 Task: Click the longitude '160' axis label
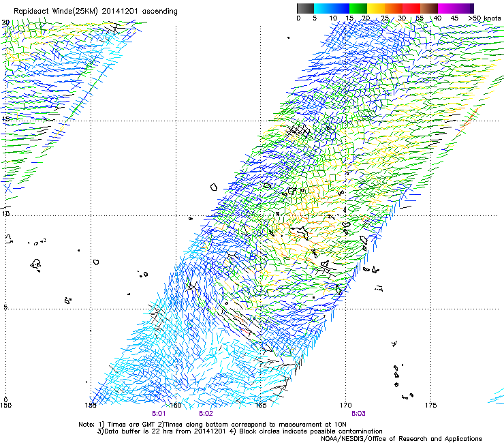pos(176,405)
